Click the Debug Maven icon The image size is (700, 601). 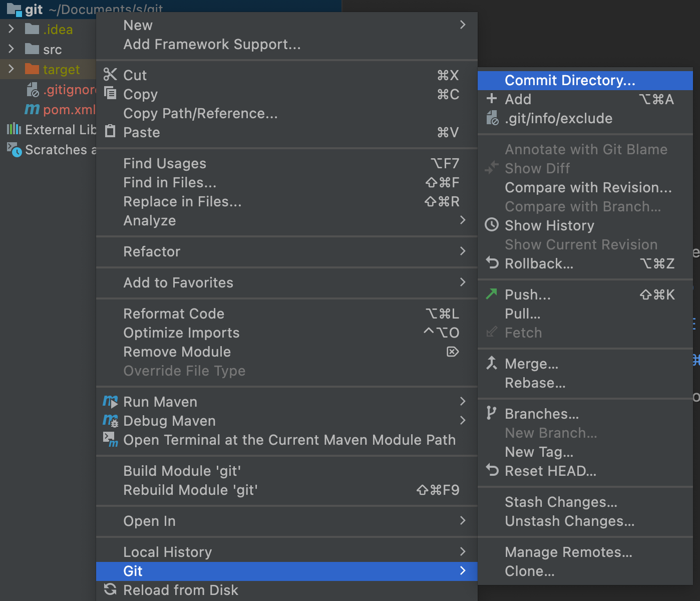pos(110,420)
